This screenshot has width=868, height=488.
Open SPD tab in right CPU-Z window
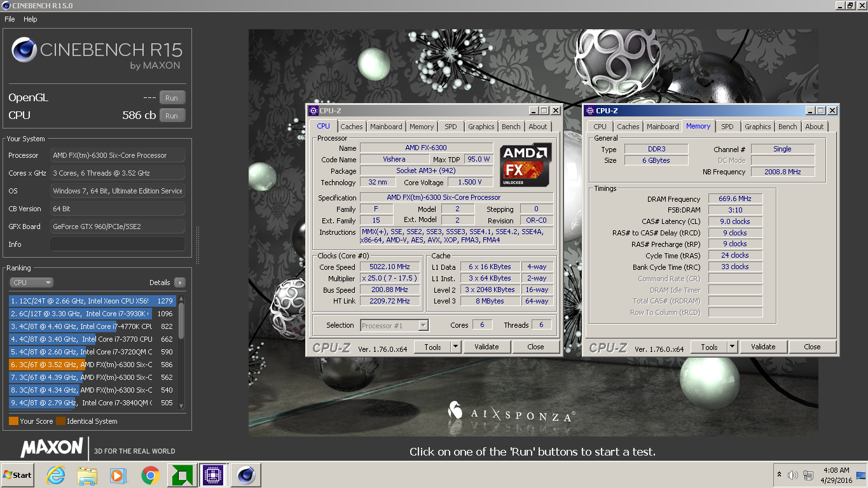(727, 127)
